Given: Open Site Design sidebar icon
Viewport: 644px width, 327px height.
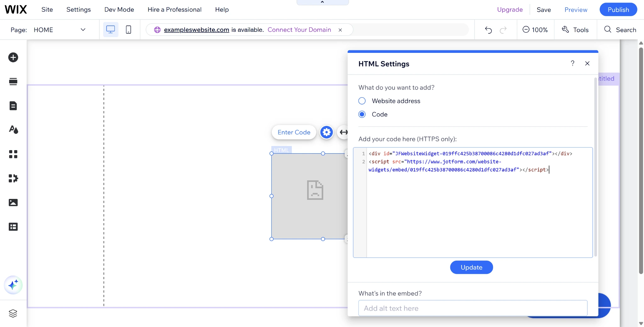Looking at the screenshot, I should (13, 130).
